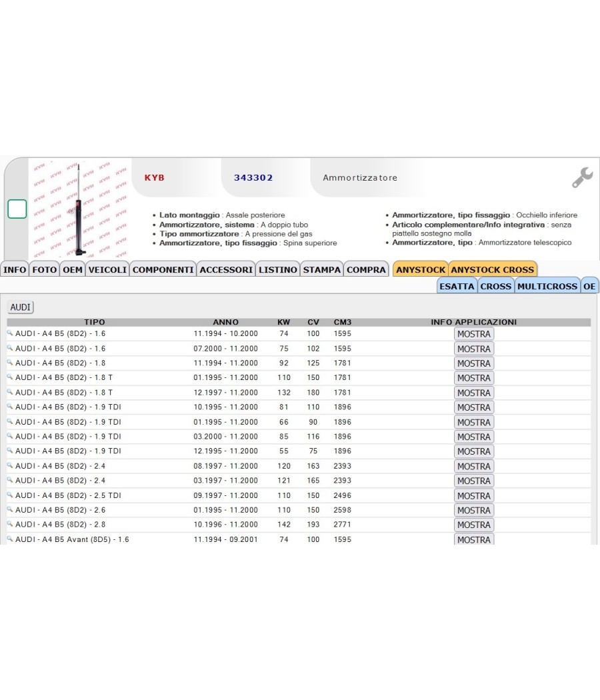
Task: Click the part number 343302
Action: (253, 178)
